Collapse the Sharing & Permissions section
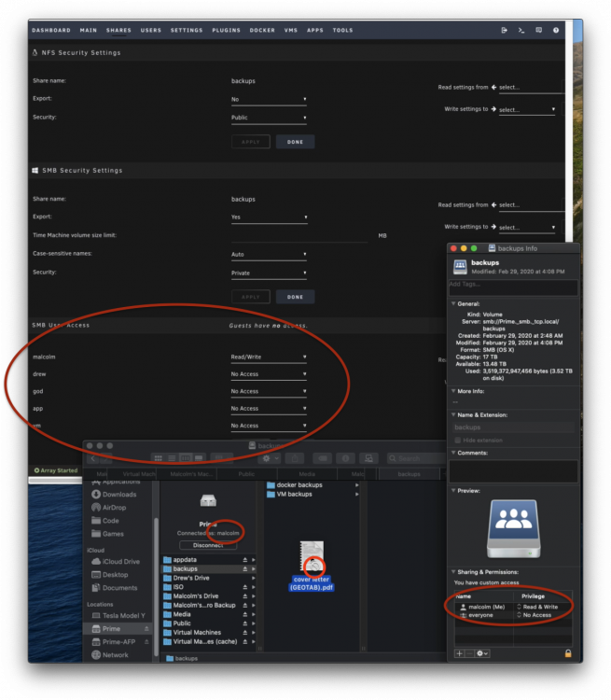Screen dimensions: 611x700 coord(453,572)
